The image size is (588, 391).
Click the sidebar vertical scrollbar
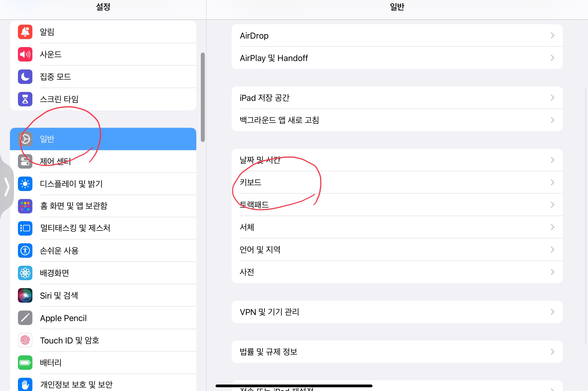coord(203,97)
